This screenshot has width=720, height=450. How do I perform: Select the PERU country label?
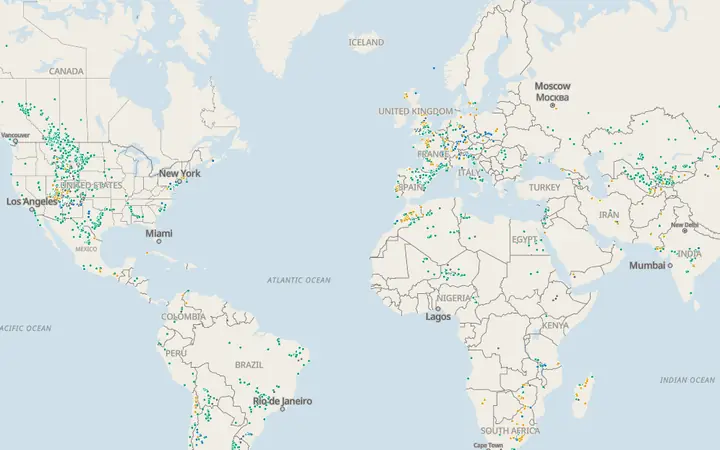176,353
